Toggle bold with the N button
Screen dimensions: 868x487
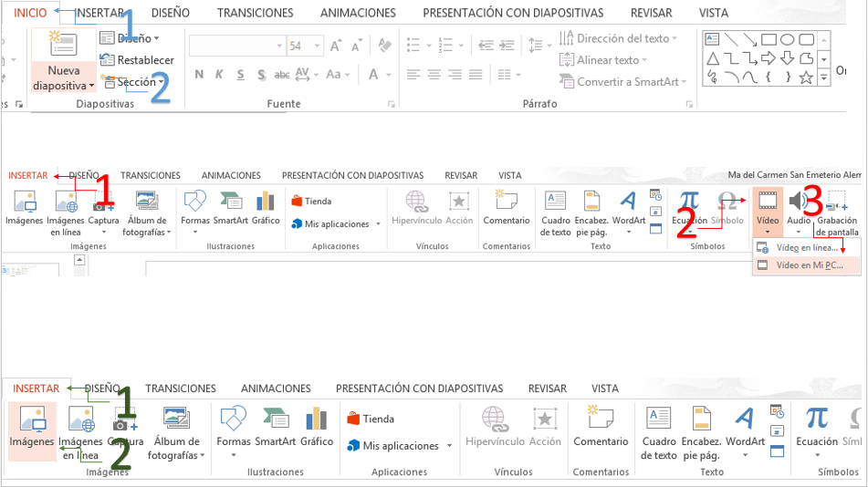click(199, 74)
